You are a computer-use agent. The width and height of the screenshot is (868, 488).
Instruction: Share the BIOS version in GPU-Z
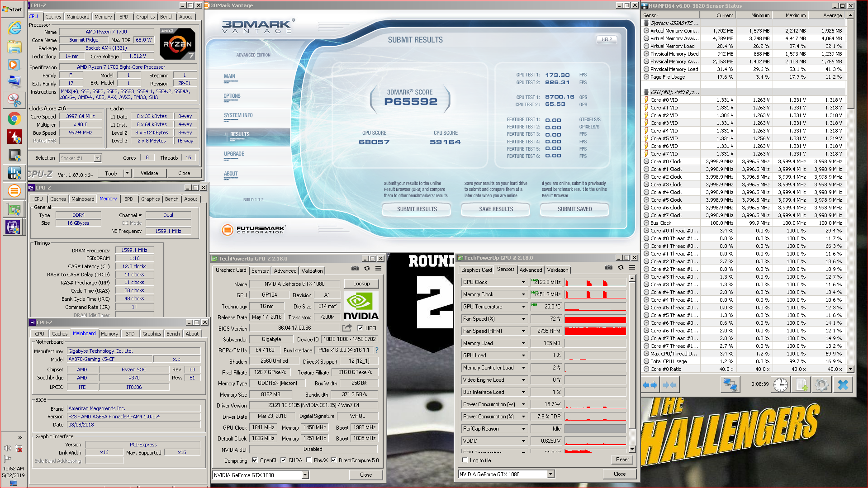click(347, 328)
